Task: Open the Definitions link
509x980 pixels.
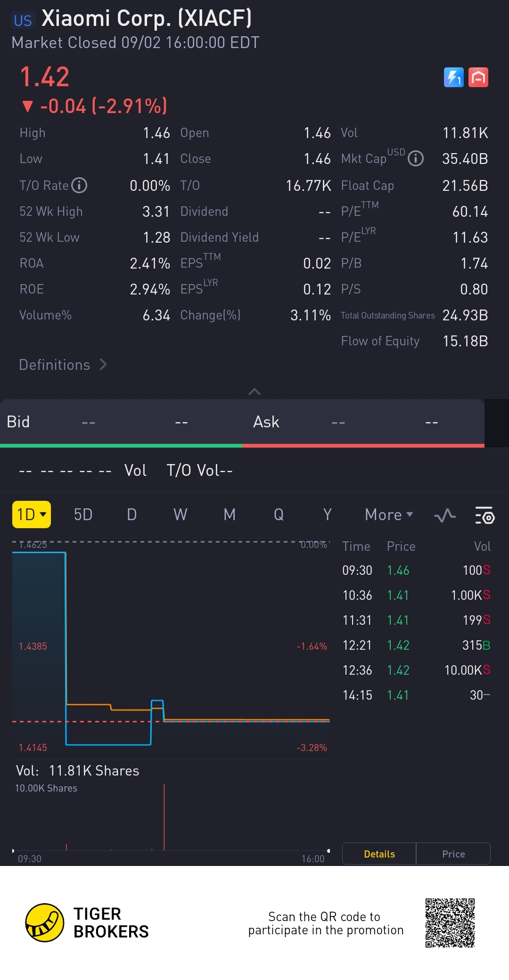Action: coord(63,365)
